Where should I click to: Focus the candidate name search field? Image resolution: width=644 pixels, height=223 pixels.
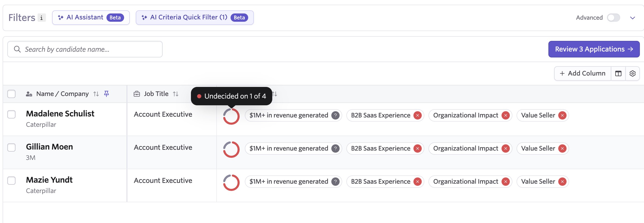[88, 49]
